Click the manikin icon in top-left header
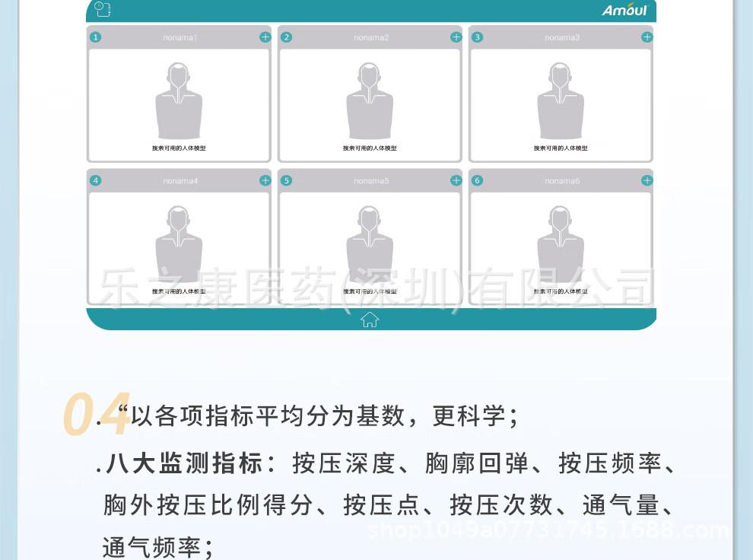Image resolution: width=753 pixels, height=560 pixels. point(103,9)
